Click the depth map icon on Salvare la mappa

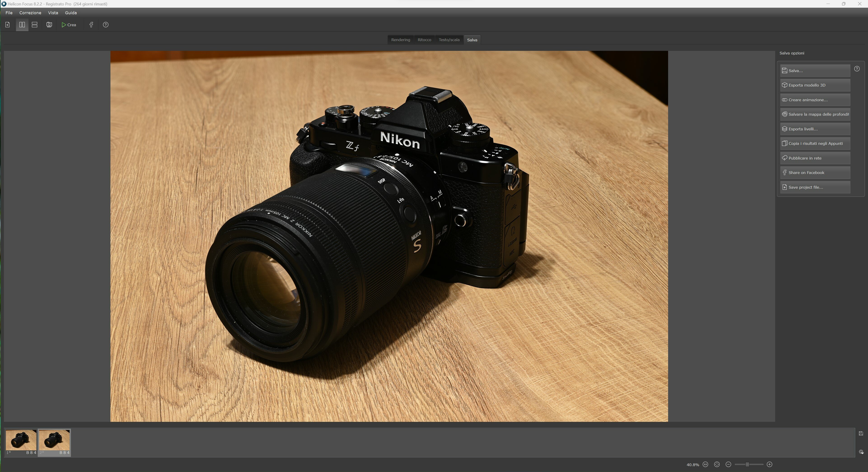(x=784, y=114)
